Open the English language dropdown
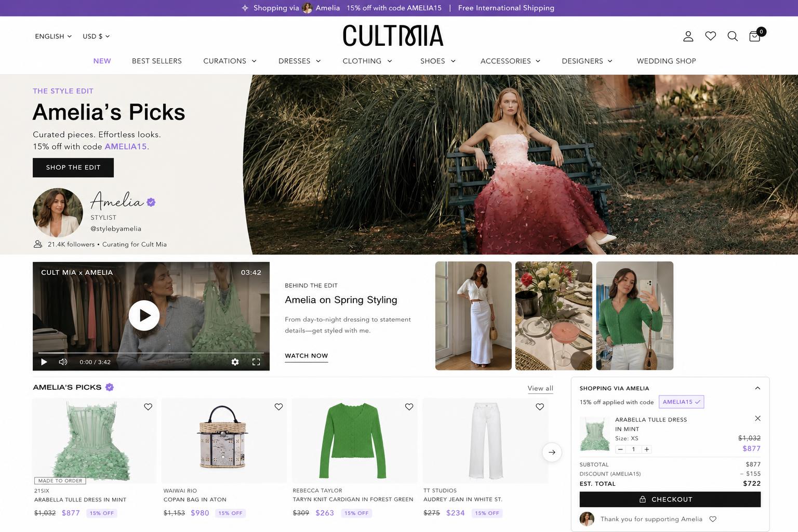This screenshot has height=532, width=798. click(54, 36)
